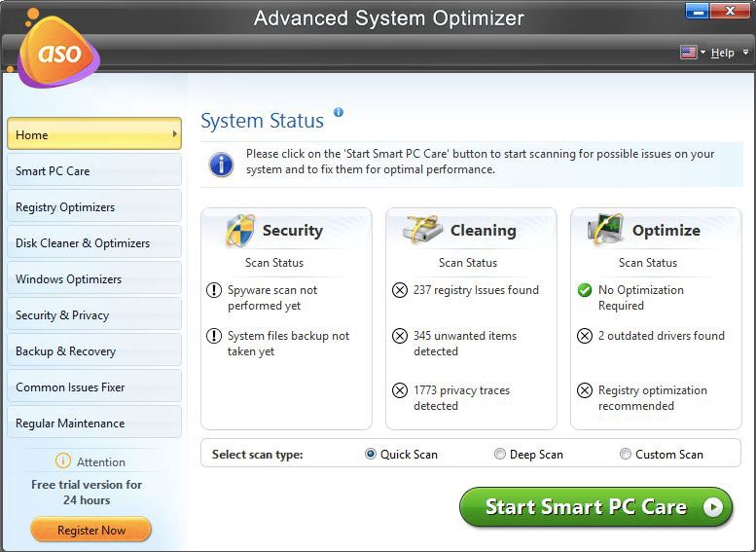756x552 pixels.
Task: Click the US flag language icon
Action: click(688, 53)
